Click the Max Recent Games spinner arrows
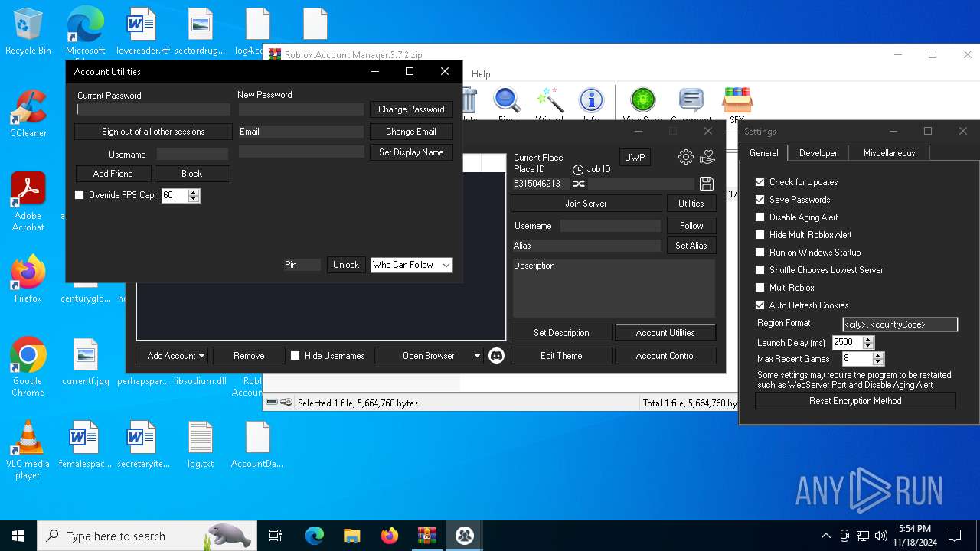 879,359
